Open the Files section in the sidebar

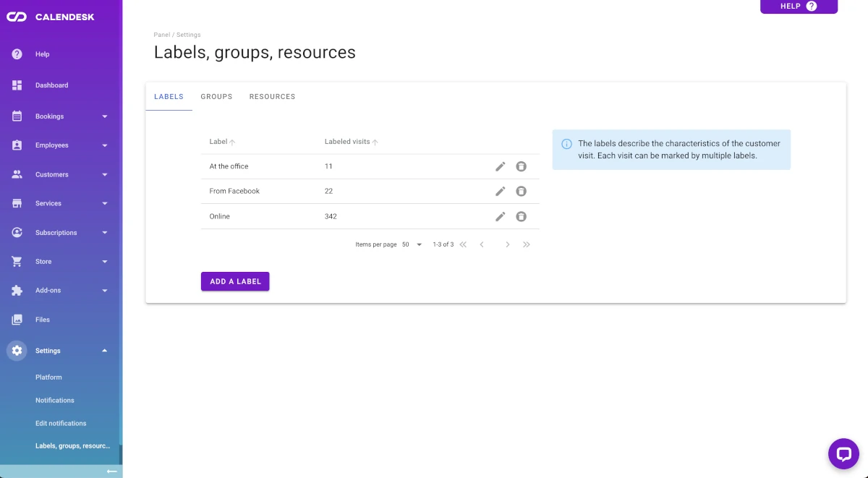pyautogui.click(x=42, y=319)
